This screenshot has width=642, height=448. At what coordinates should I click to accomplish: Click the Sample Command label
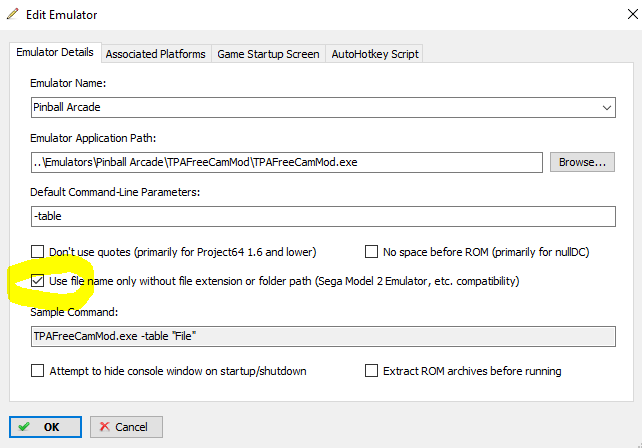tap(74, 312)
